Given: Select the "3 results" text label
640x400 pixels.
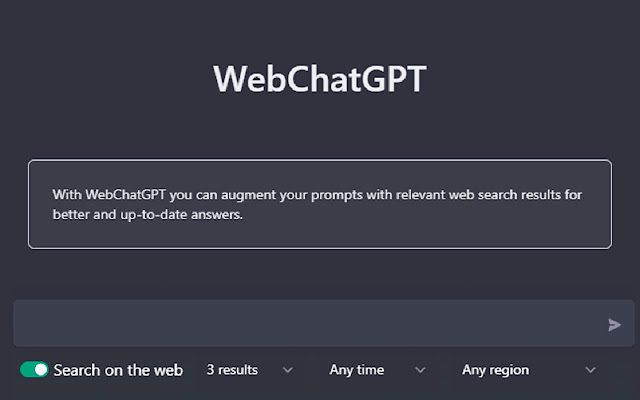Looking at the screenshot, I should coord(232,370).
